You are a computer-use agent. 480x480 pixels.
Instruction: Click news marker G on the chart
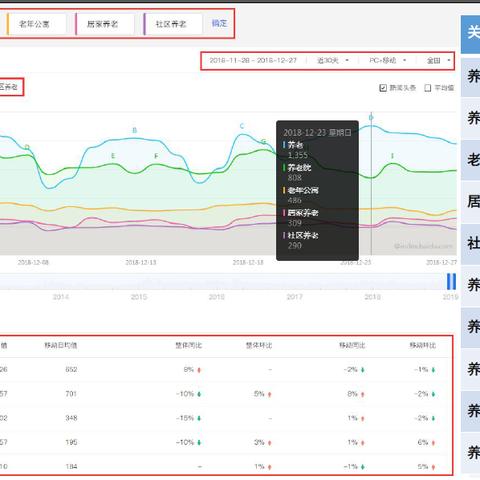263,141
